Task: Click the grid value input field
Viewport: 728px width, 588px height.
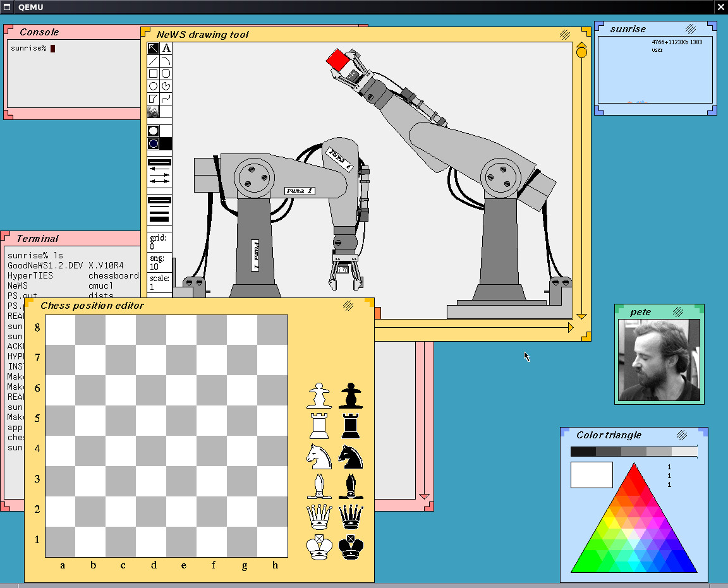Action: 159,245
